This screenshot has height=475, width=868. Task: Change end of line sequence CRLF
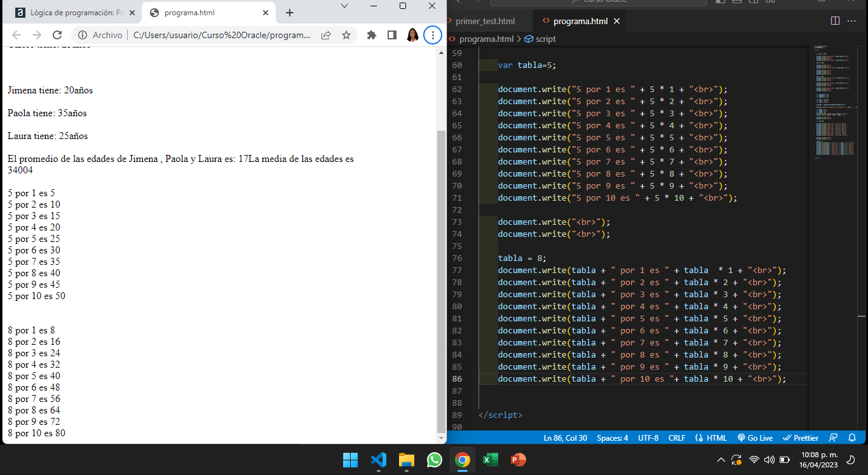pos(677,438)
